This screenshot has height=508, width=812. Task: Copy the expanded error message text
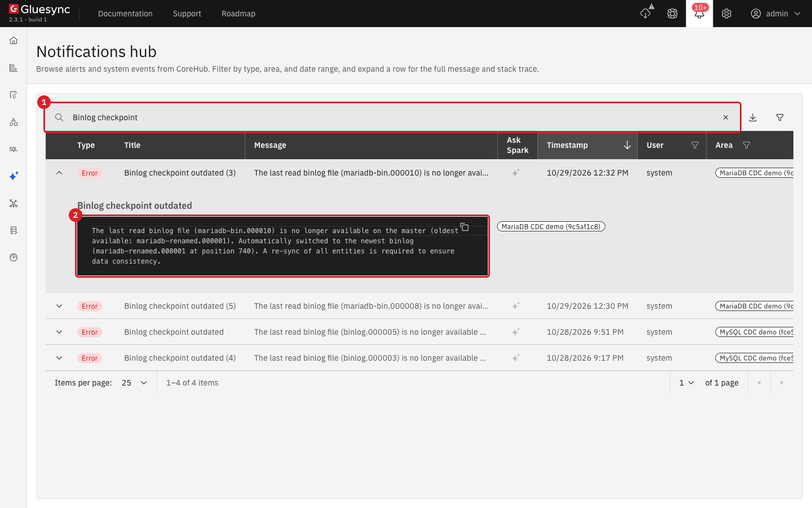click(x=465, y=227)
